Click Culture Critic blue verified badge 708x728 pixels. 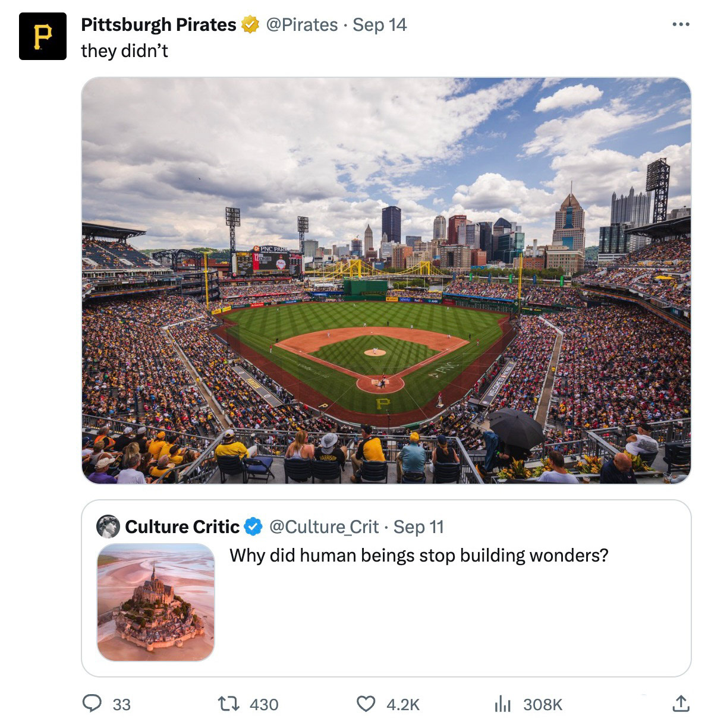tap(254, 527)
